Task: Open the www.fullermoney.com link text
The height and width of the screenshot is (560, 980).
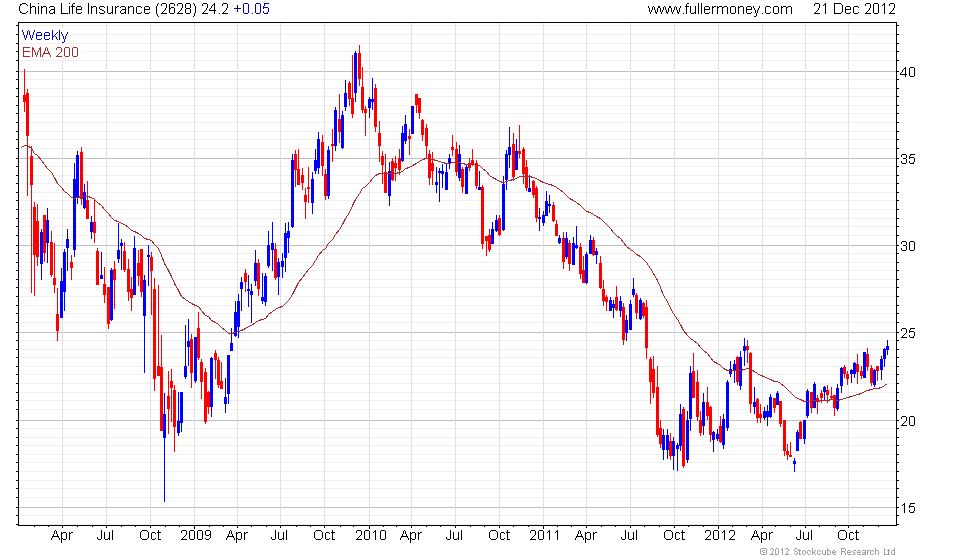Action: coord(720,9)
